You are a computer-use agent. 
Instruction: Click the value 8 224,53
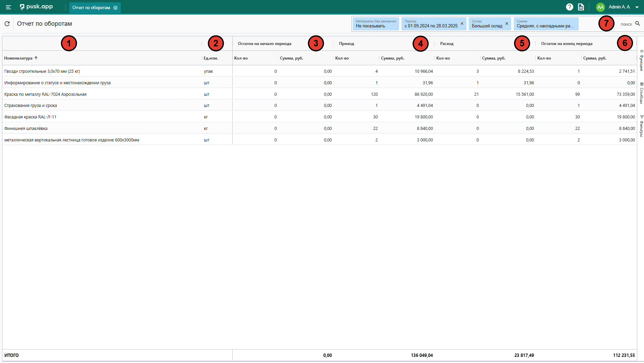point(526,71)
